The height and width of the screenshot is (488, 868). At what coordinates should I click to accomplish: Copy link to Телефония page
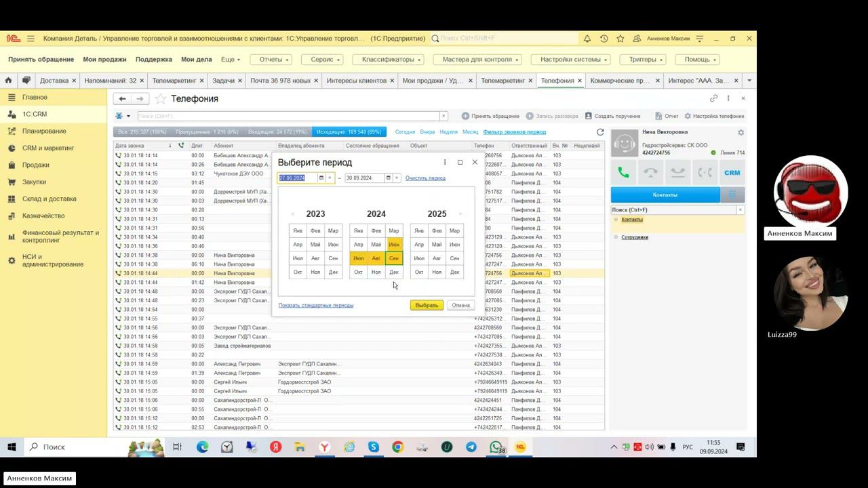[713, 98]
